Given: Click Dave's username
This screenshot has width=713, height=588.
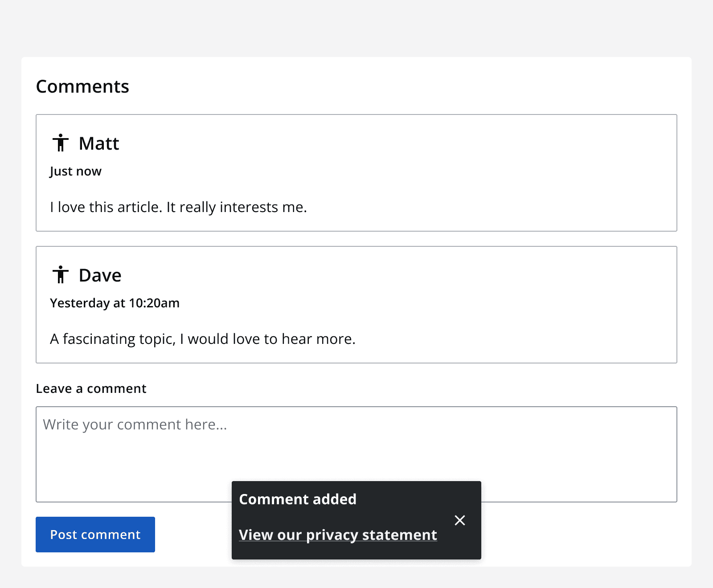Looking at the screenshot, I should [x=100, y=275].
